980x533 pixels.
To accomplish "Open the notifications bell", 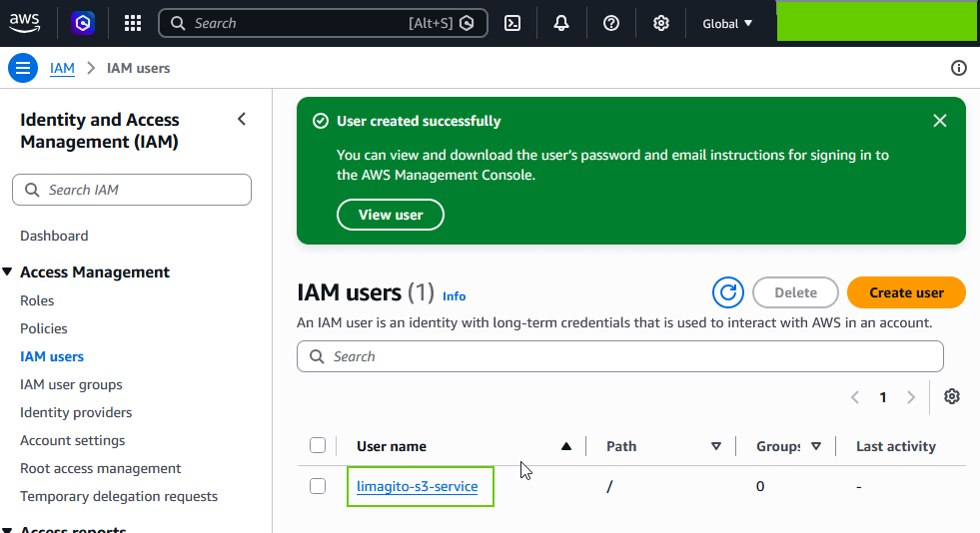I will click(x=561, y=23).
